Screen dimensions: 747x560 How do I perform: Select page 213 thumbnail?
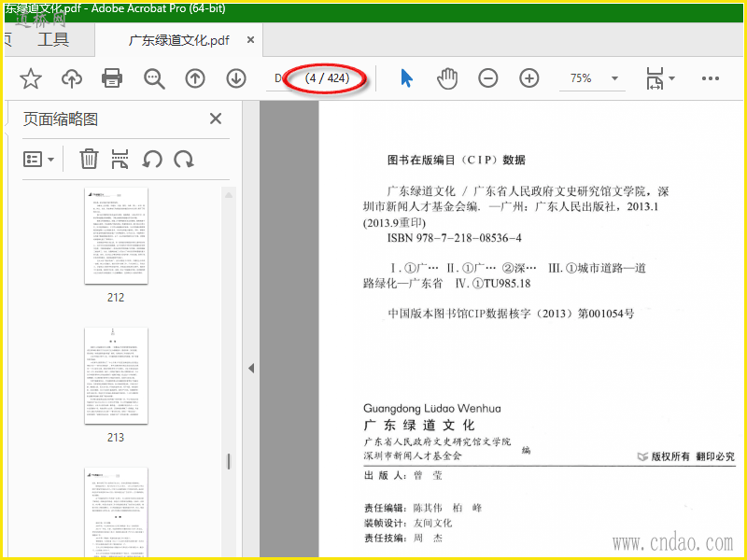coord(116,376)
